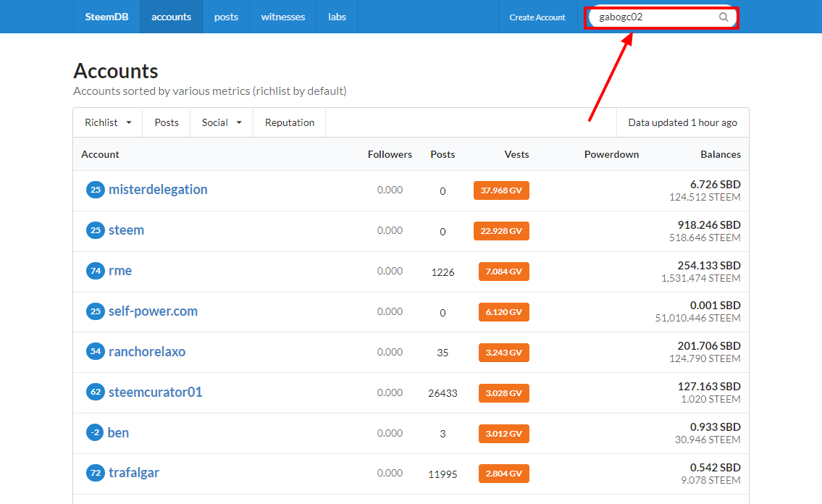This screenshot has height=504, width=822.
Task: Click the Accounts page heading
Action: pyautogui.click(x=115, y=71)
